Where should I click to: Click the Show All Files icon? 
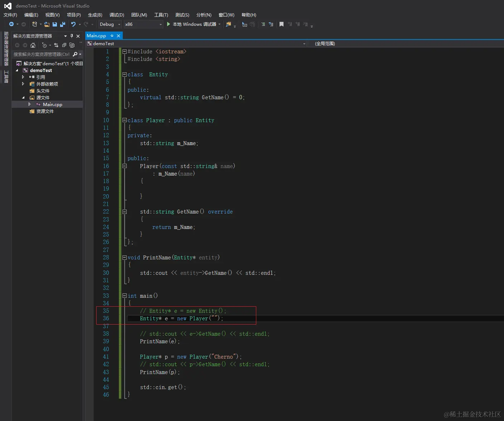(x=72, y=45)
